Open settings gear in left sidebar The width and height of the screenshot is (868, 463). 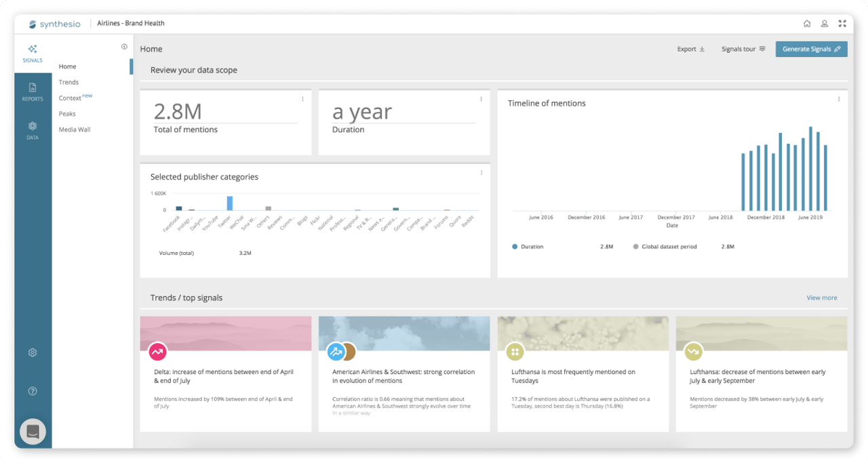pyautogui.click(x=33, y=353)
